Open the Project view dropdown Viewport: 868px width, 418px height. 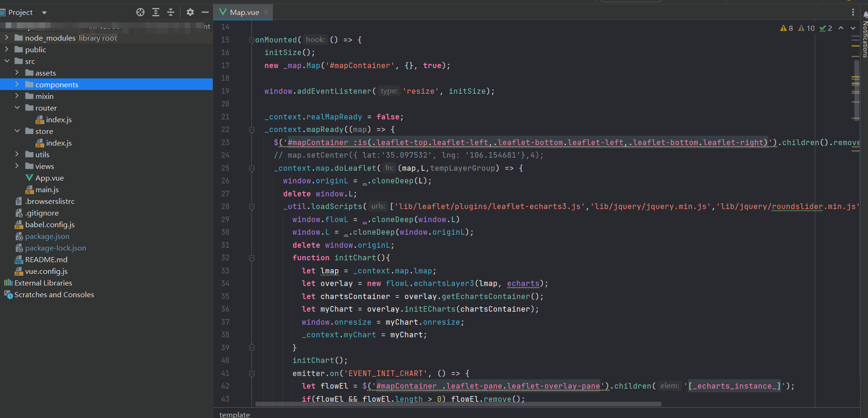click(44, 13)
